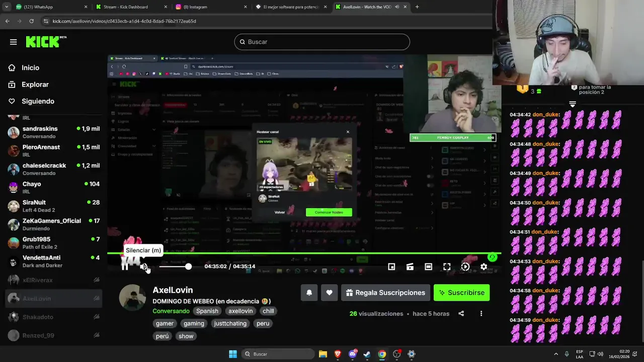Viewport: 644px width, 362px height.
Task: Mute the video with the speaker icon
Action: 144,266
